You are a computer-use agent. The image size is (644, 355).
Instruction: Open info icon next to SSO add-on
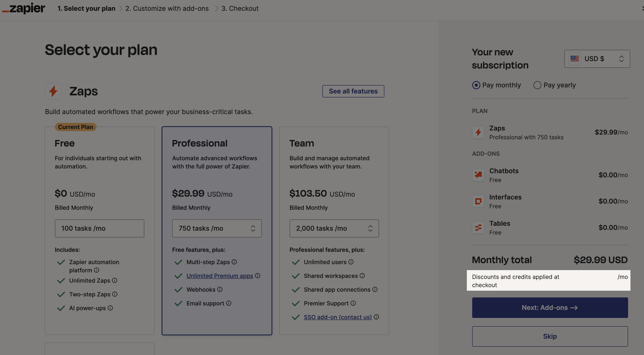[376, 317]
